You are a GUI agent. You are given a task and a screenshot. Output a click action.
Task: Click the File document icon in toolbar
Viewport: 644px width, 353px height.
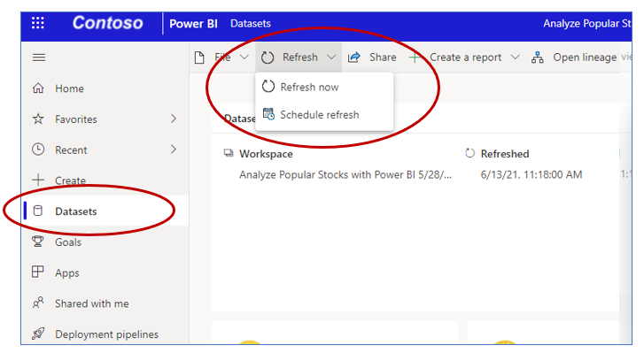click(199, 58)
